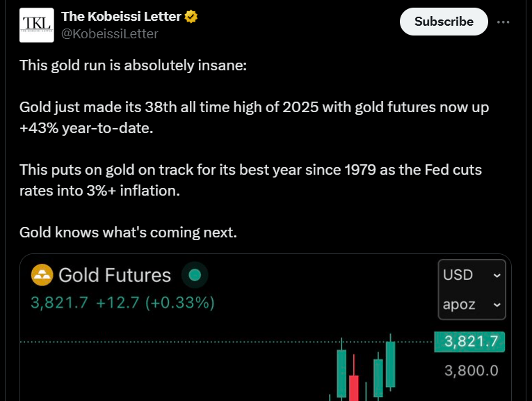Click the "Gold knows what's coming next" line
Viewport: 532px width, 401px height.
coord(128,232)
